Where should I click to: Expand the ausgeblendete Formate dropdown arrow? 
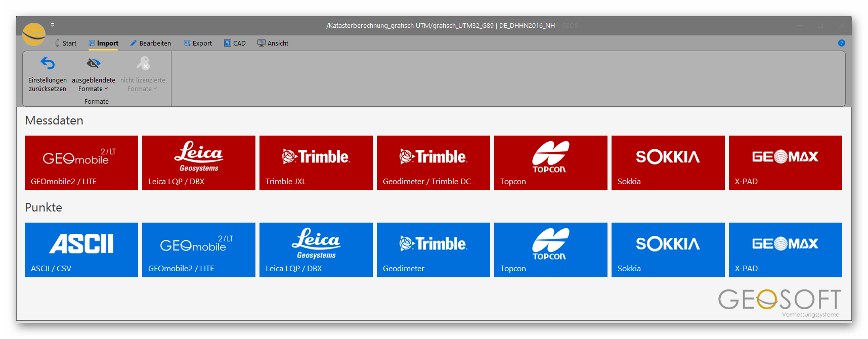(106, 89)
